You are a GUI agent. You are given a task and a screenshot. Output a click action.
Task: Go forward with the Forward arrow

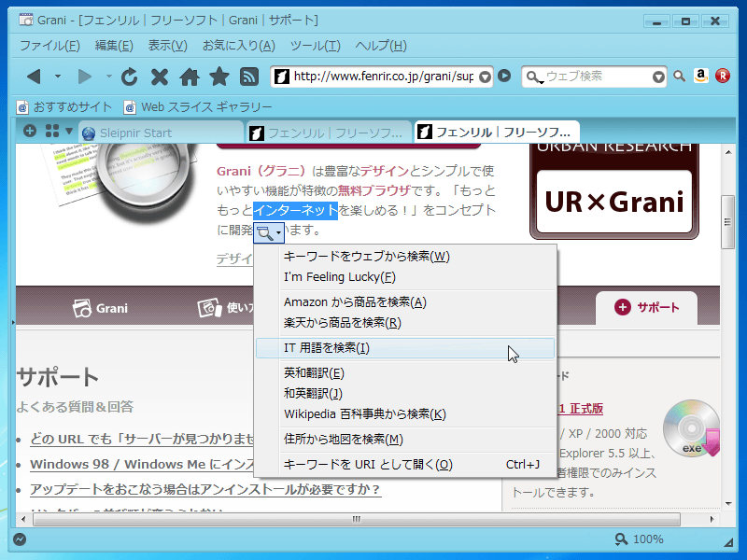pos(85,77)
